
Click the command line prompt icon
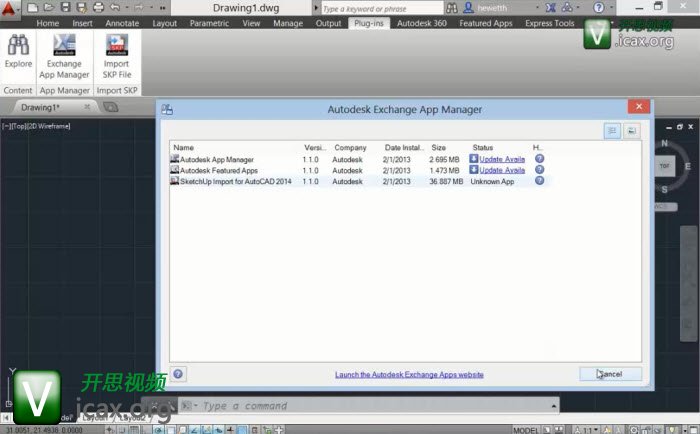(186, 406)
